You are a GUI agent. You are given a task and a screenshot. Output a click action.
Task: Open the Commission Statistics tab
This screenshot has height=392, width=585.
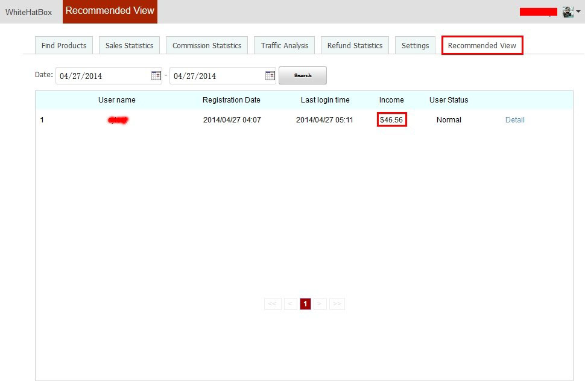207,45
